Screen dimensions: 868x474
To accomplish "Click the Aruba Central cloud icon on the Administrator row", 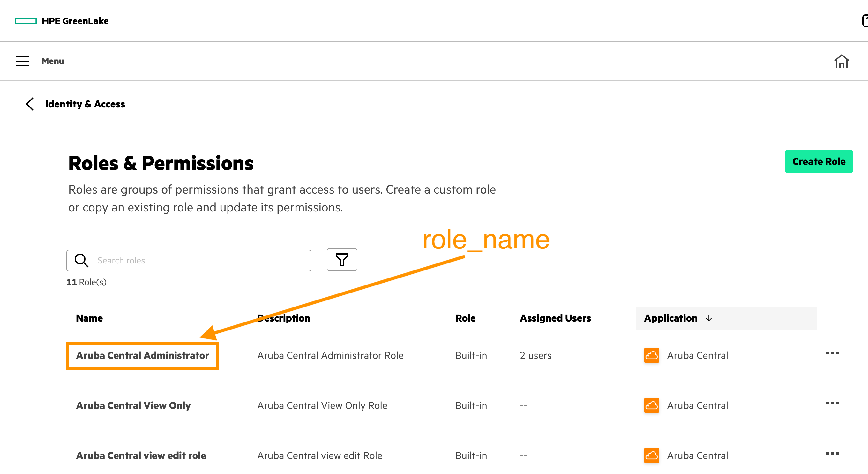I will click(651, 355).
